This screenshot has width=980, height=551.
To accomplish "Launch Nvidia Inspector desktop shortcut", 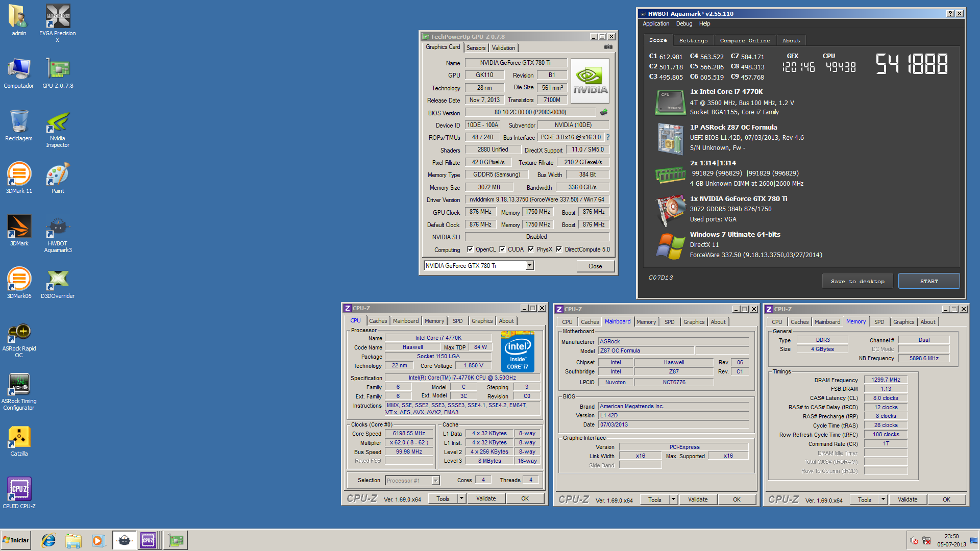I will (58, 129).
